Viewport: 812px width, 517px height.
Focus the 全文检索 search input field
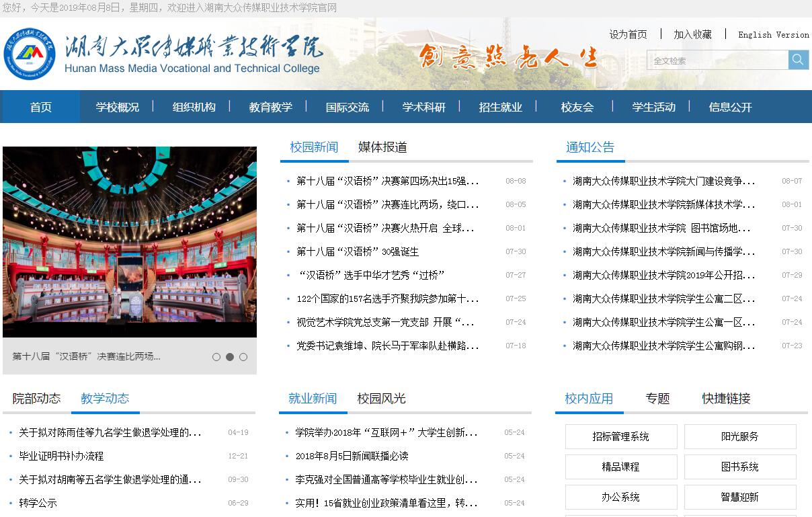(717, 61)
